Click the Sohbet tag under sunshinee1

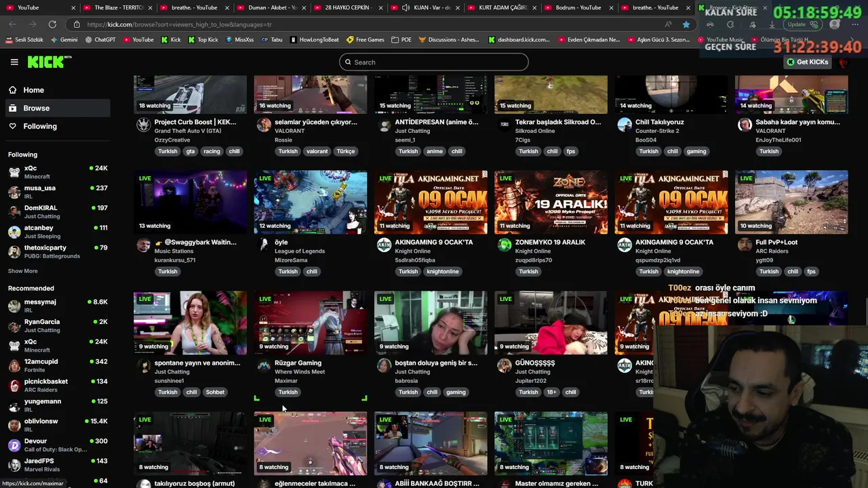click(x=215, y=392)
